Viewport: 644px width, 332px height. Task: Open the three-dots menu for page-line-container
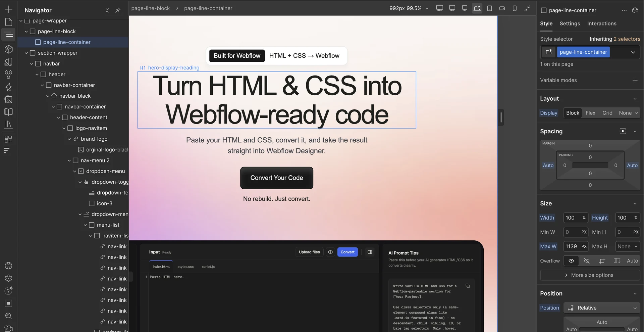624,10
